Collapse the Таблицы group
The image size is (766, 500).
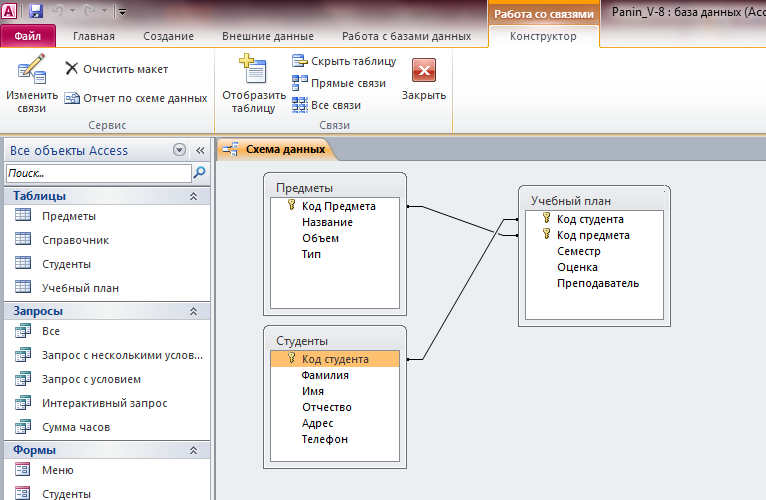tap(193, 196)
